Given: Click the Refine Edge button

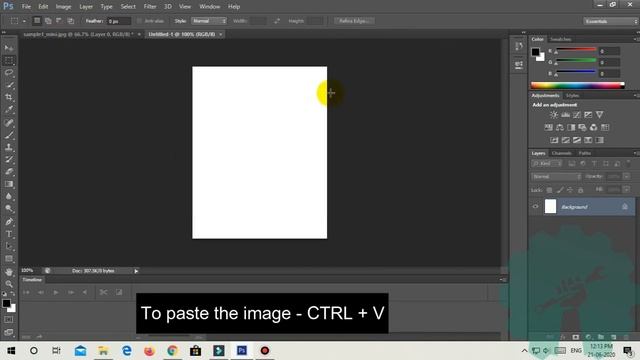Looking at the screenshot, I should 354,21.
